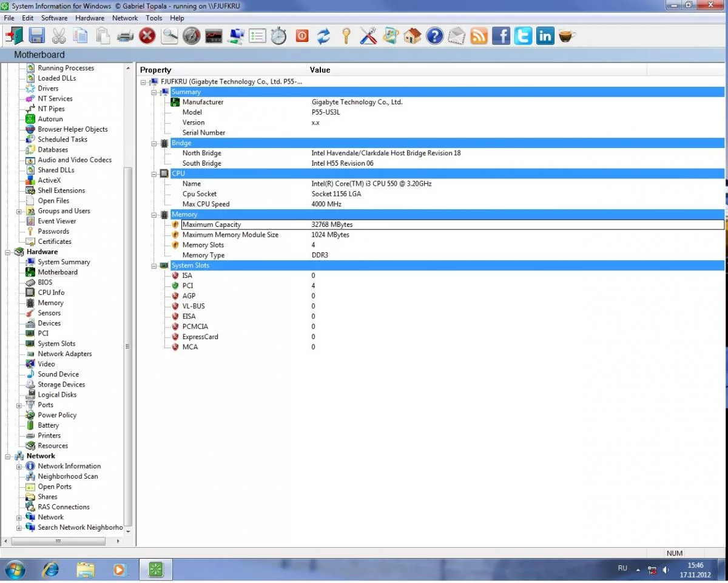Click the blue refresh arrows icon
This screenshot has height=583, width=728.
(x=323, y=36)
